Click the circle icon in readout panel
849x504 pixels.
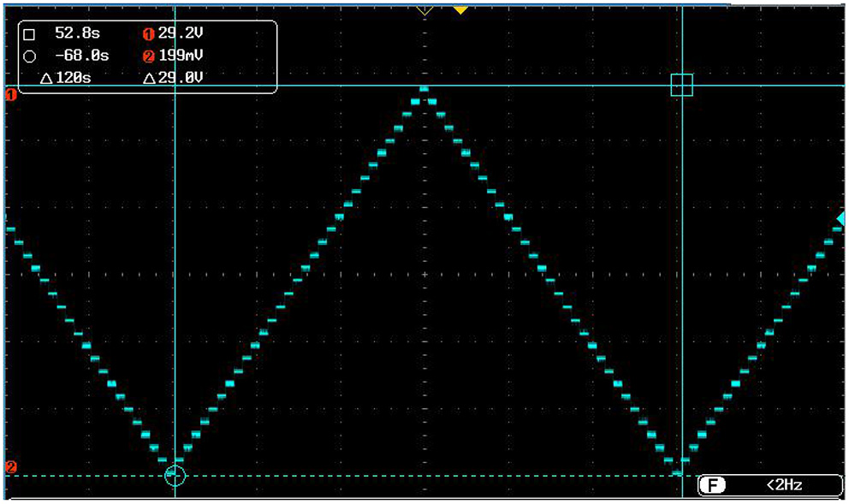tap(30, 56)
